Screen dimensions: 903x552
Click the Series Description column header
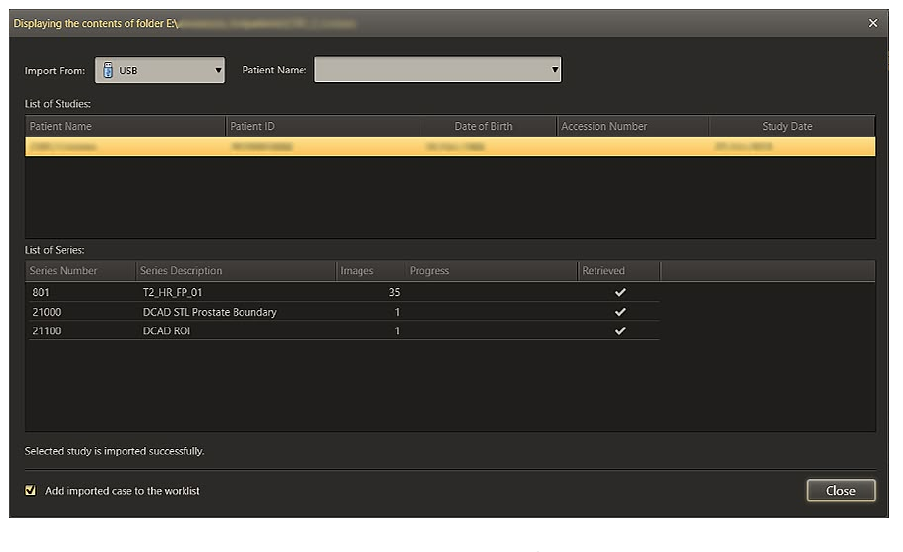(236, 271)
